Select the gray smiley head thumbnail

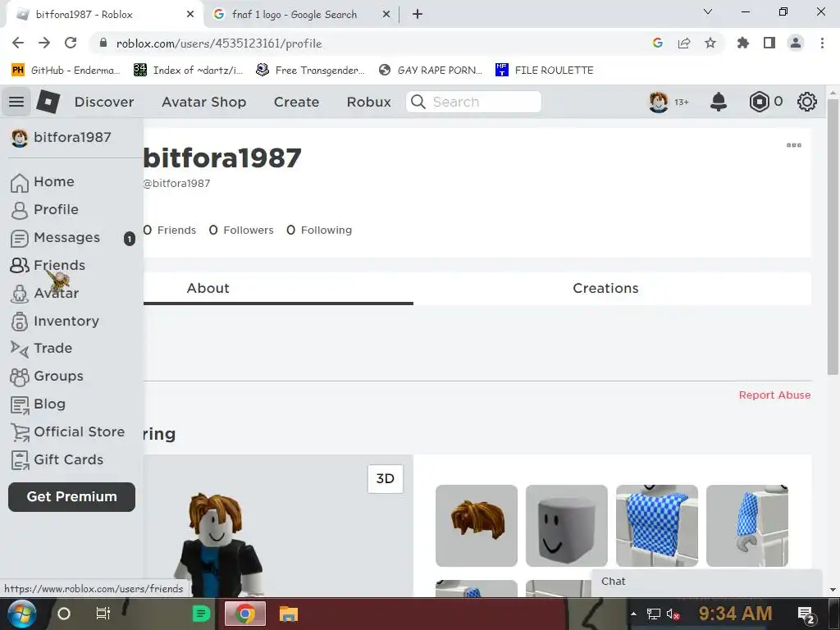[567, 526]
